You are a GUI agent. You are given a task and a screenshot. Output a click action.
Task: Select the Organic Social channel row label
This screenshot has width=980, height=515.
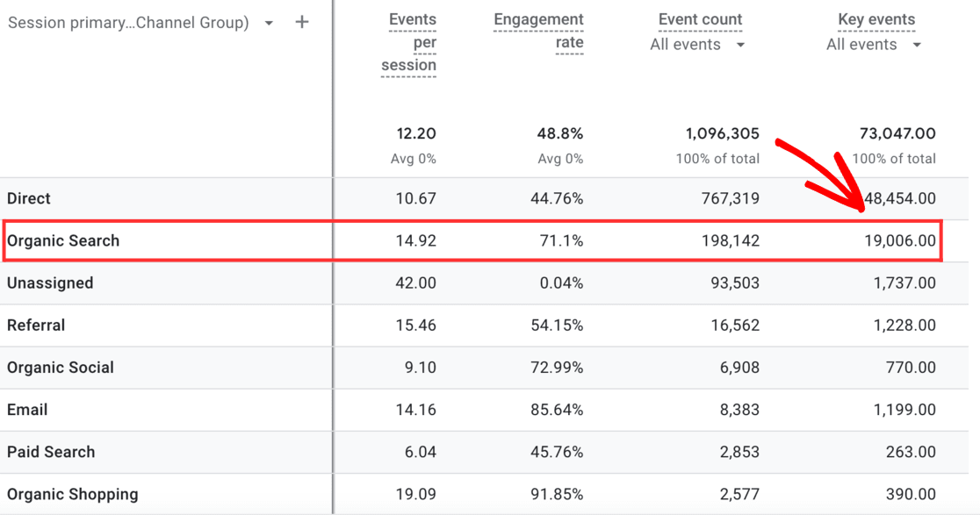[x=60, y=367]
